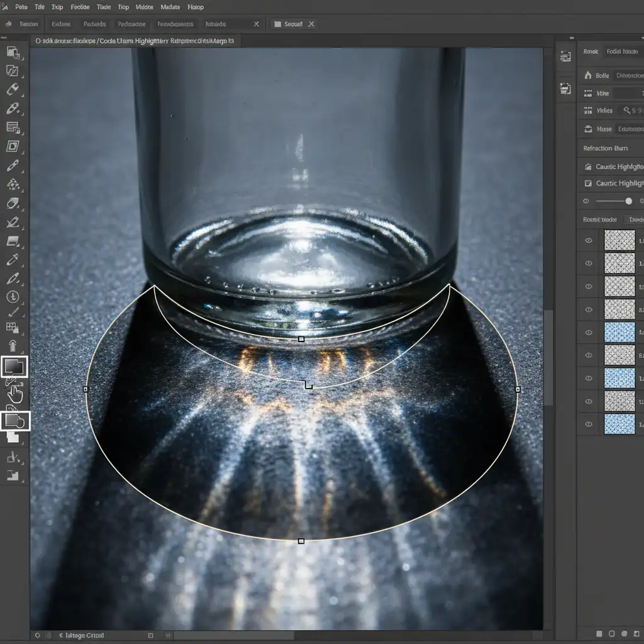Click the grid pattern tool icon
The height and width of the screenshot is (644, 644).
click(x=13, y=327)
